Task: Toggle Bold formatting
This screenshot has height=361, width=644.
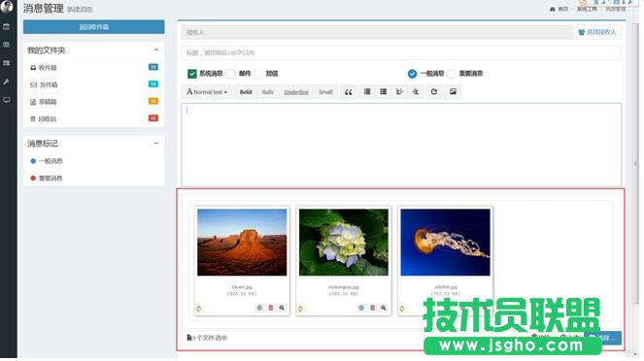Action: 246,92
